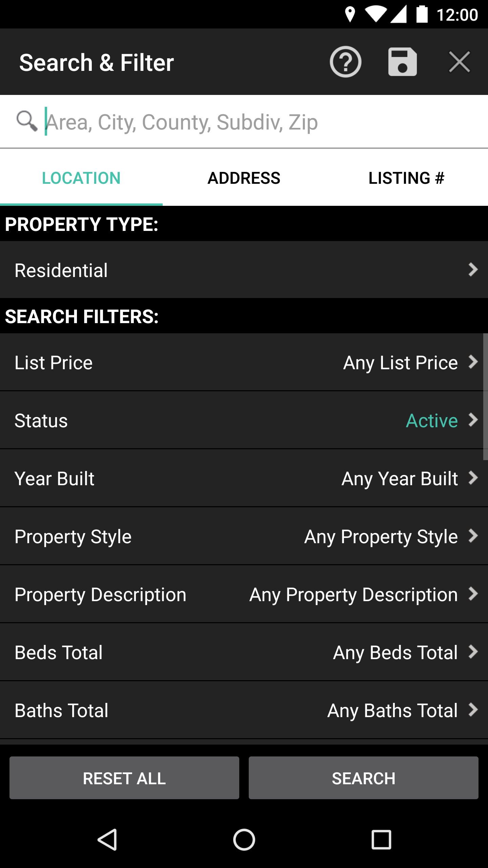
Task: Tap the battery icon in the status bar
Action: coord(422,14)
